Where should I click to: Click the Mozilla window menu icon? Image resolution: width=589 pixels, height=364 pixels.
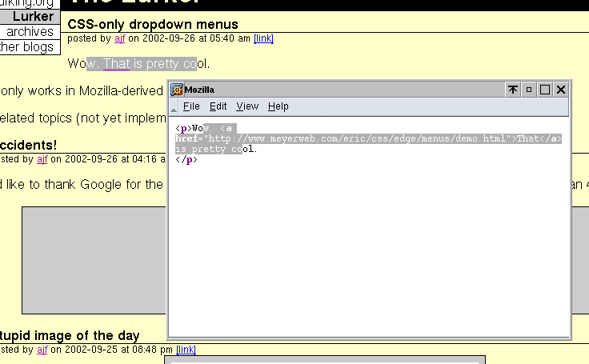pyautogui.click(x=177, y=90)
